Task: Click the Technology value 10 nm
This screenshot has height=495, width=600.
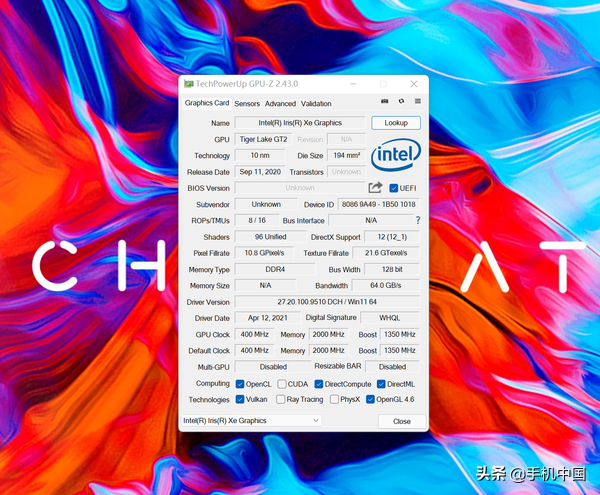Action: [x=260, y=155]
